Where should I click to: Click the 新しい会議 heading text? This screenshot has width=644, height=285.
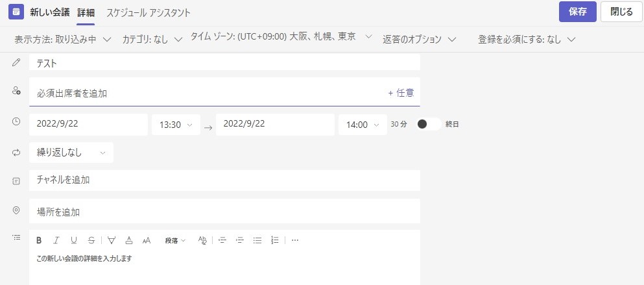tap(50, 12)
